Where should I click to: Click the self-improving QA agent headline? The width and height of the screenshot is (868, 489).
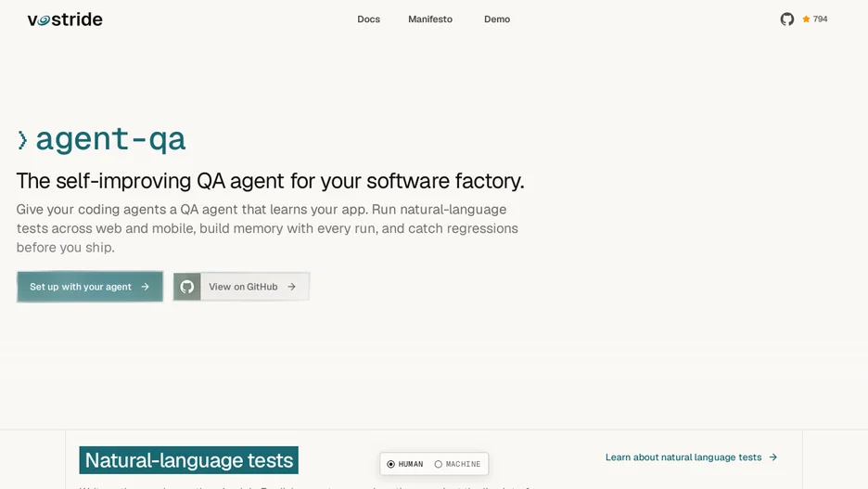[270, 181]
